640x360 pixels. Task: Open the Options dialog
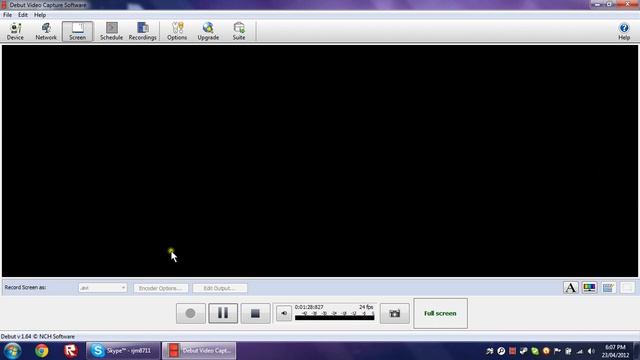pyautogui.click(x=177, y=31)
